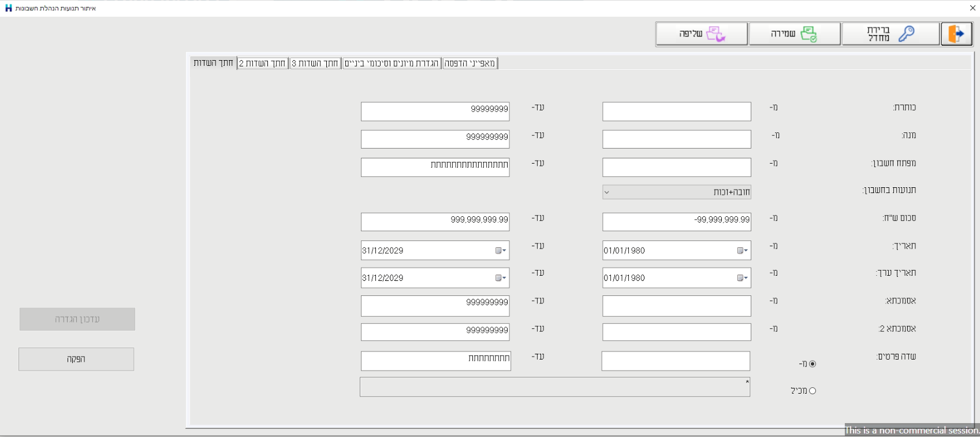Focus the אסמכתא from (מ-) input field

tap(677, 306)
